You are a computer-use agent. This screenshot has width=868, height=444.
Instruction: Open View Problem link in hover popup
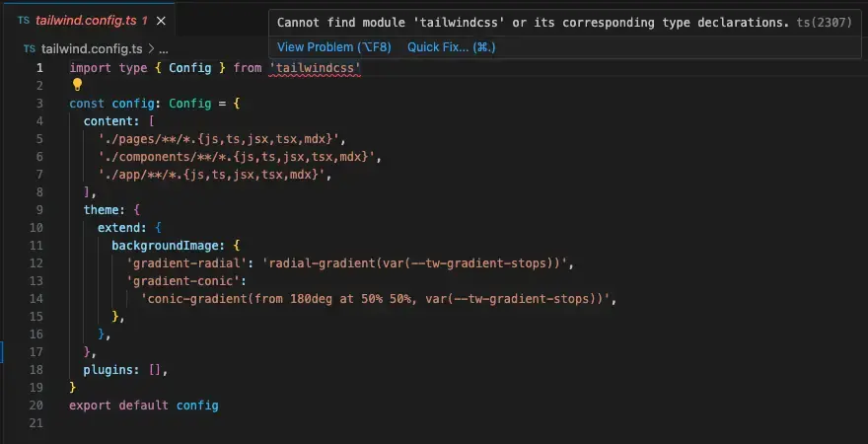333,47
